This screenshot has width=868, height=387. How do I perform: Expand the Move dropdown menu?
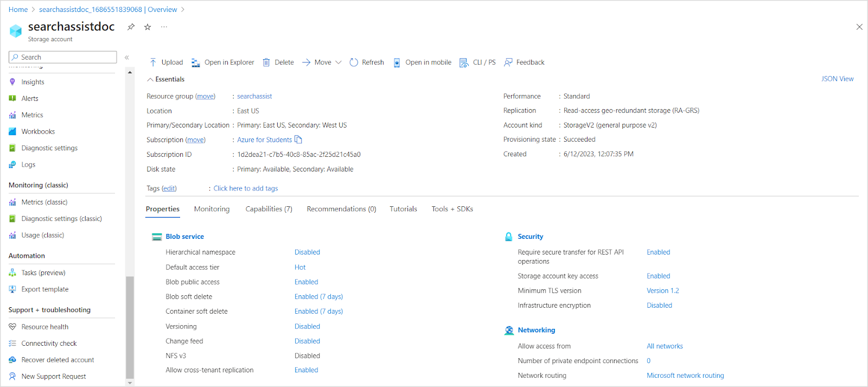[x=339, y=62]
